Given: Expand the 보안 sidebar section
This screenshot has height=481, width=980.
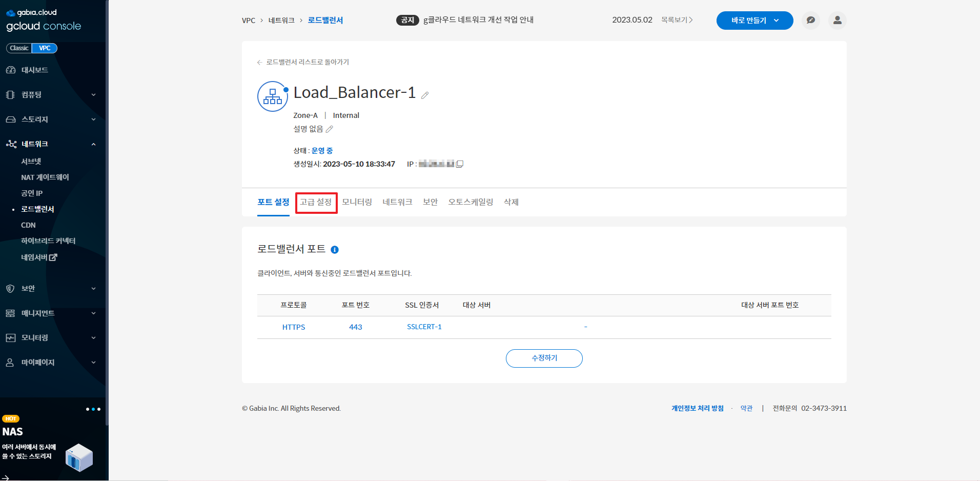Looking at the screenshot, I should [51, 289].
